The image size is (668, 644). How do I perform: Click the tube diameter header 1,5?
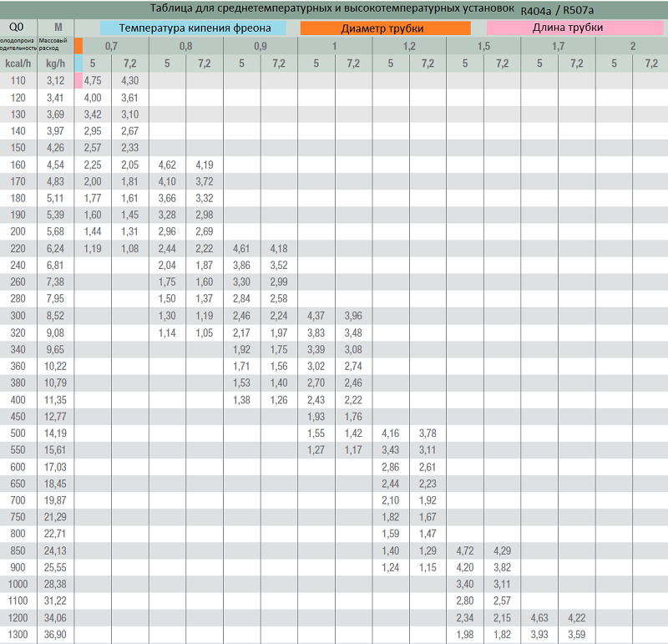pyautogui.click(x=483, y=46)
